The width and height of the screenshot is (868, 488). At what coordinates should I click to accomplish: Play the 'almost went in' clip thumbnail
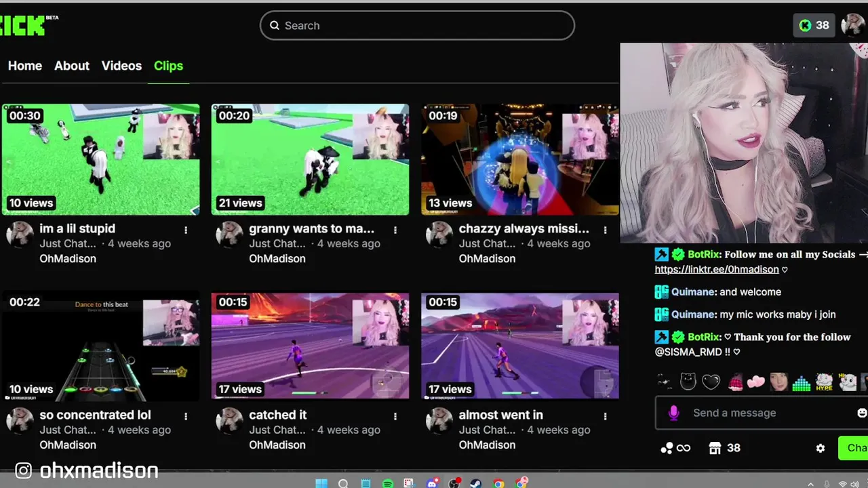(x=519, y=346)
